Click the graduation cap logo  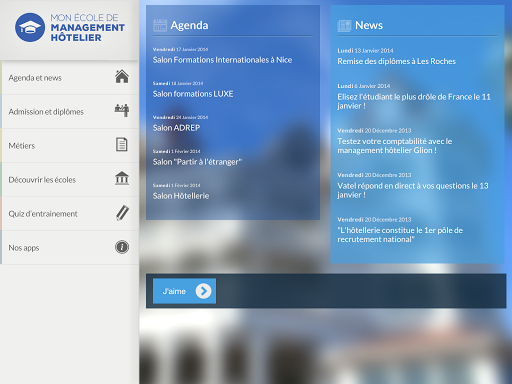tap(30, 28)
